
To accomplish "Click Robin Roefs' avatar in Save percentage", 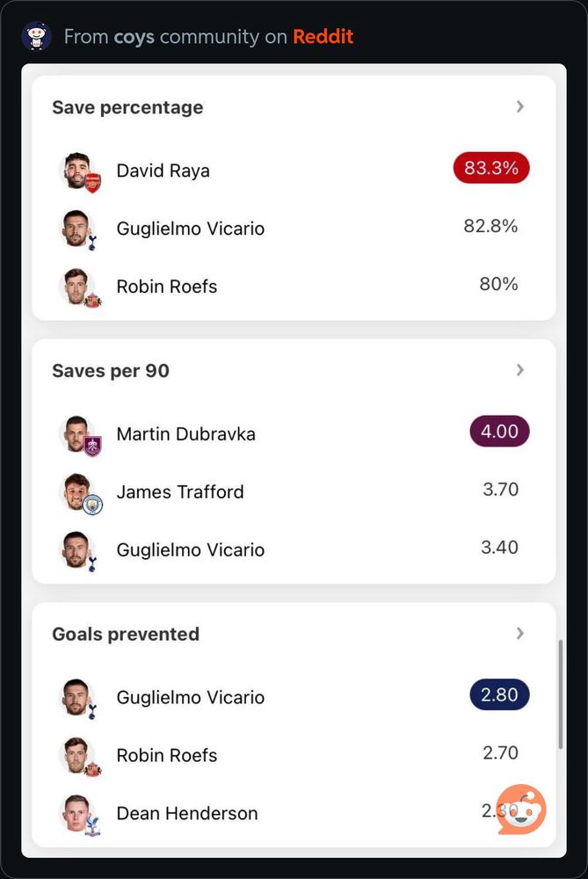I will pos(80,287).
